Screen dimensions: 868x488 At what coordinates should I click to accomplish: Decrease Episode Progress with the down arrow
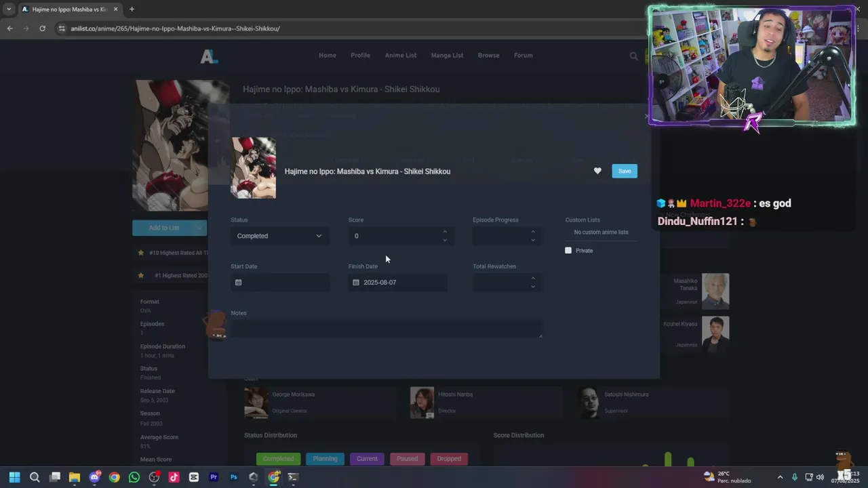tap(533, 240)
